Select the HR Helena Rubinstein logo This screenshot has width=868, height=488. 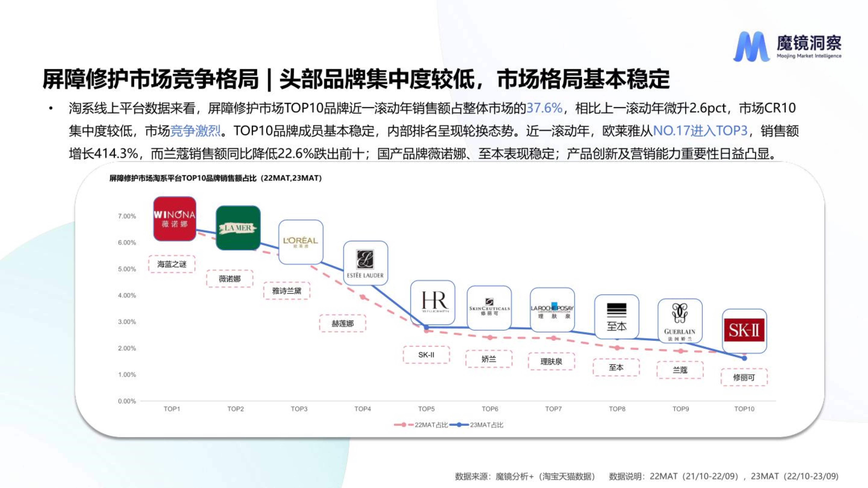(433, 303)
